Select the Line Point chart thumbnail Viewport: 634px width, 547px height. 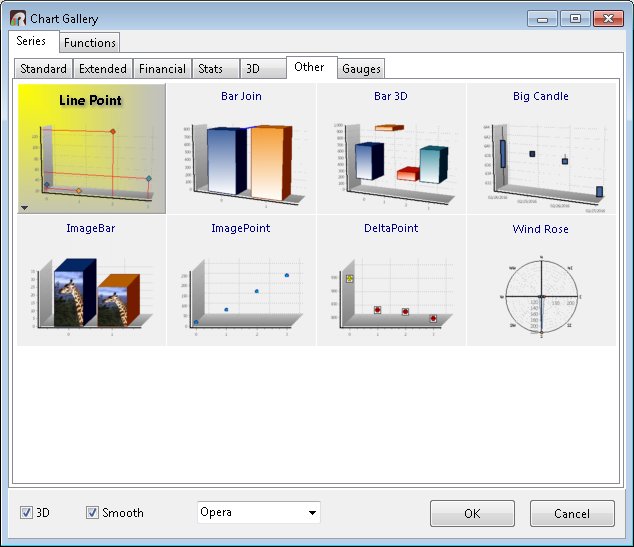pyautogui.click(x=91, y=150)
